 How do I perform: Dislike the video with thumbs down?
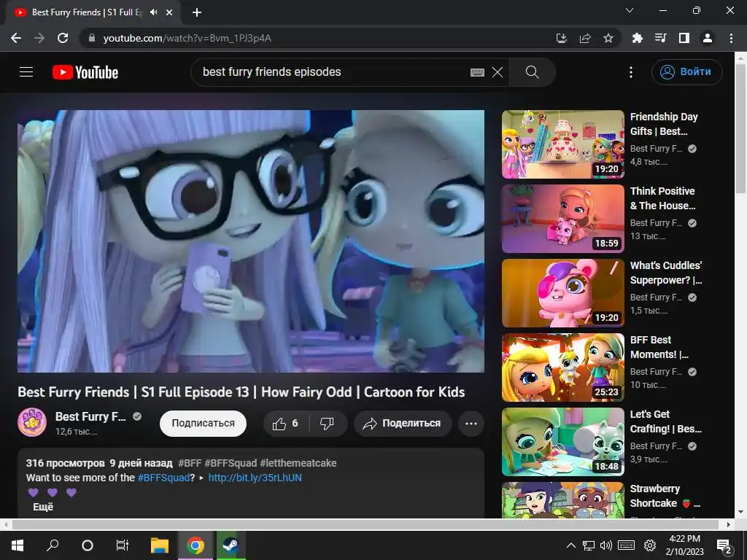click(x=328, y=424)
